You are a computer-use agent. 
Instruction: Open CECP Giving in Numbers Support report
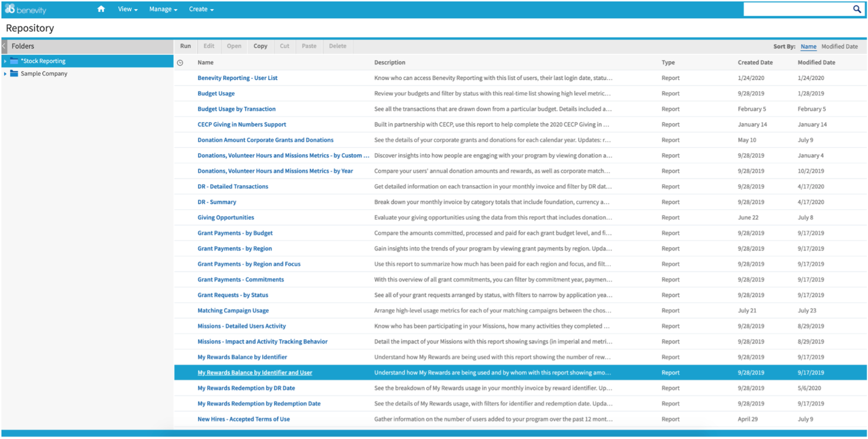[242, 124]
